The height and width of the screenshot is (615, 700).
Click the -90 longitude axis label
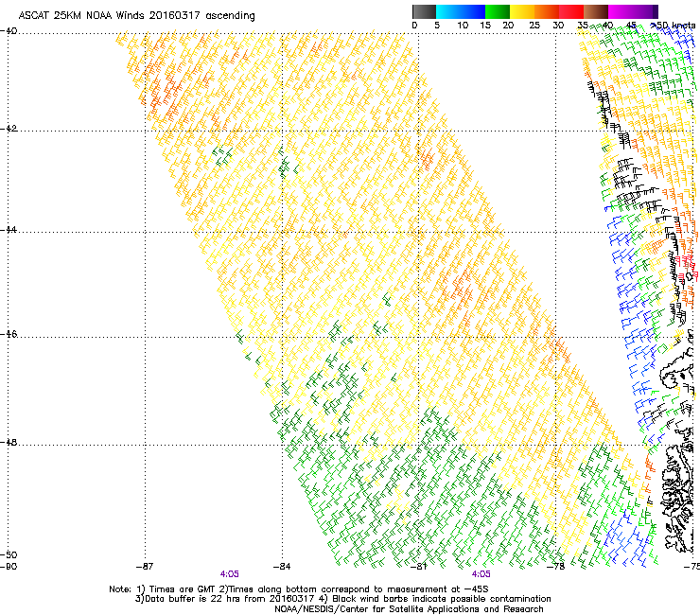tap(9, 567)
